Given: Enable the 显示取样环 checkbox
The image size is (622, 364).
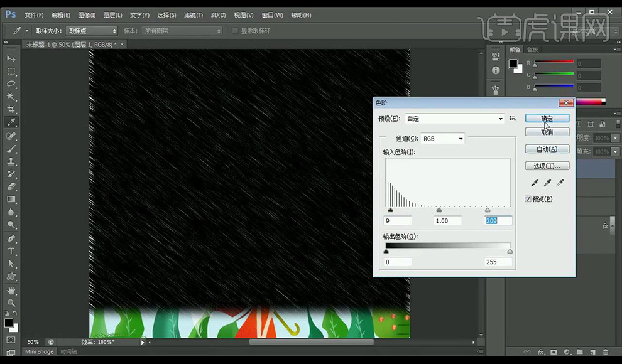Looking at the screenshot, I should click(236, 31).
